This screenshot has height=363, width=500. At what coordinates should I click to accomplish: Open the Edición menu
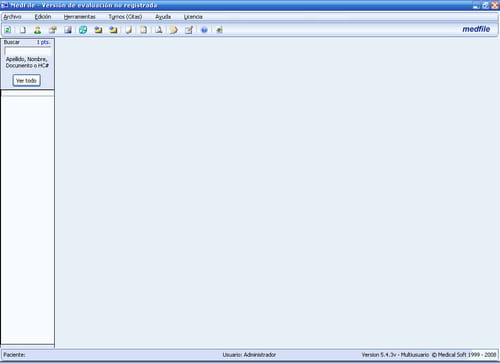pos(43,17)
